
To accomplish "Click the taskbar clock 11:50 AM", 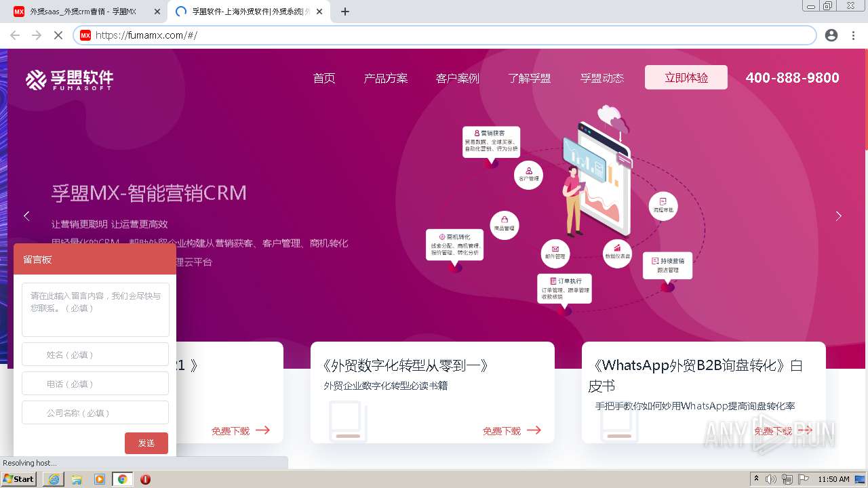I will pos(833,479).
